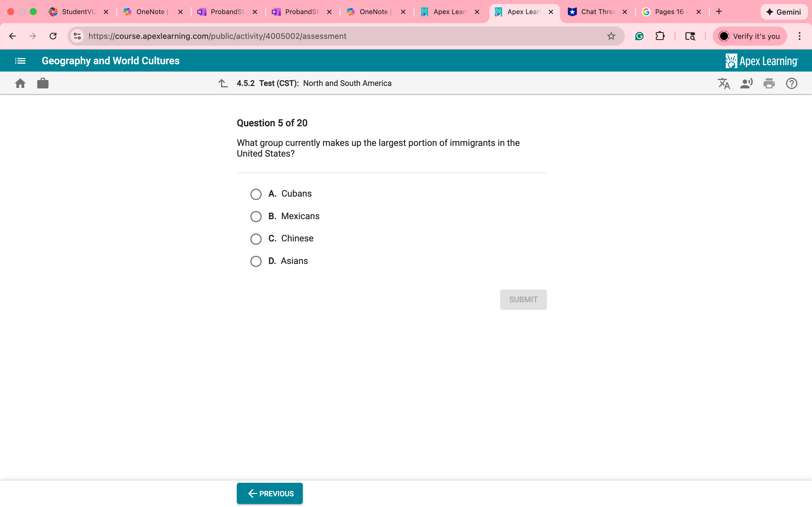Open the briefcase icon next to home
This screenshot has height=507, width=812.
pos(43,83)
